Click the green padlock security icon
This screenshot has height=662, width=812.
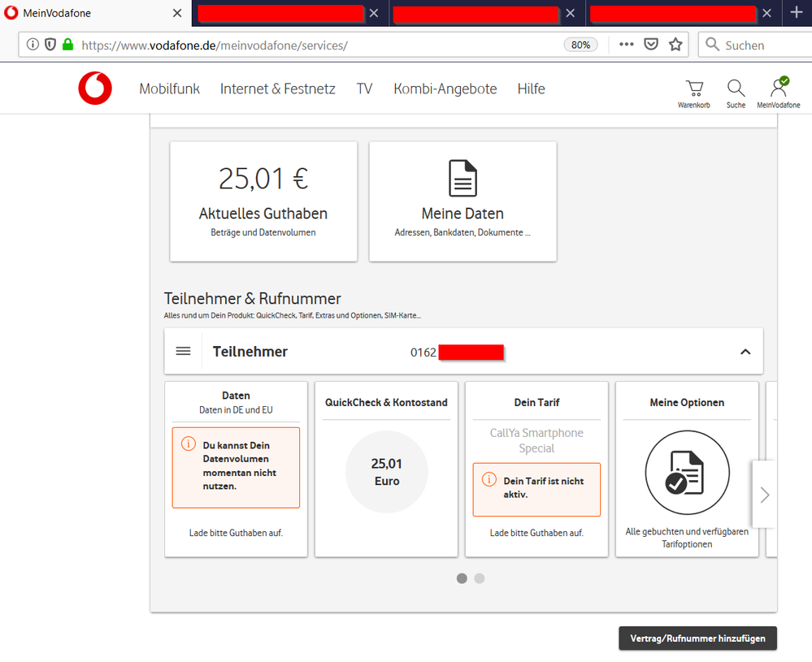point(67,45)
